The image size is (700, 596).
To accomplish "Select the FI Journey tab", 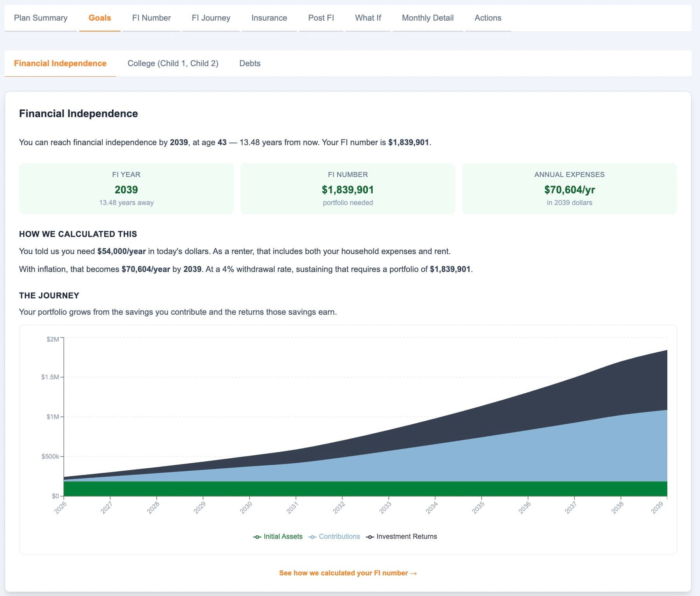I will point(211,18).
